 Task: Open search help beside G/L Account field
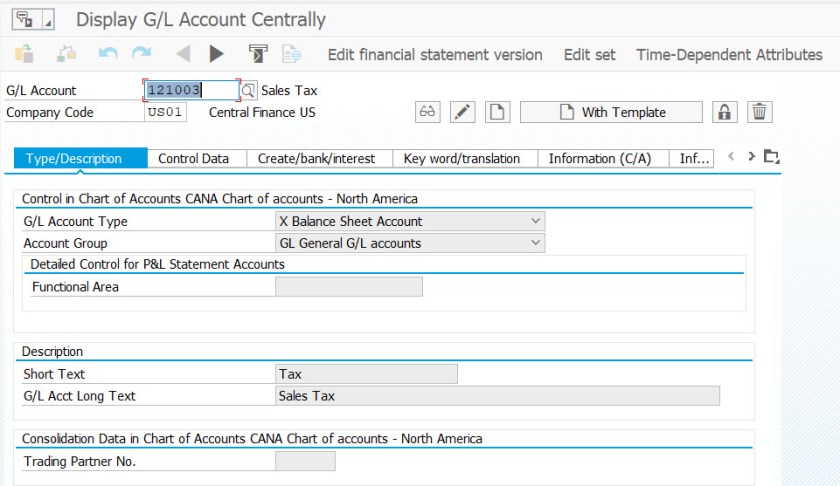pos(249,91)
